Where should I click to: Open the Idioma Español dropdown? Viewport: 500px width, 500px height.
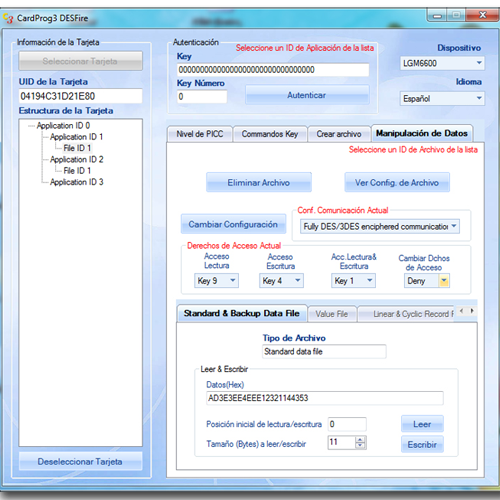coord(479,98)
